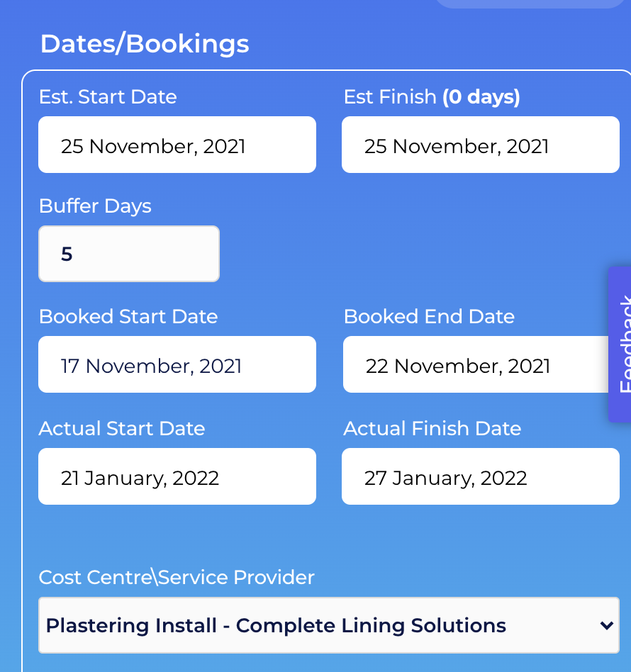Click the Actual Start Date label

[122, 429]
